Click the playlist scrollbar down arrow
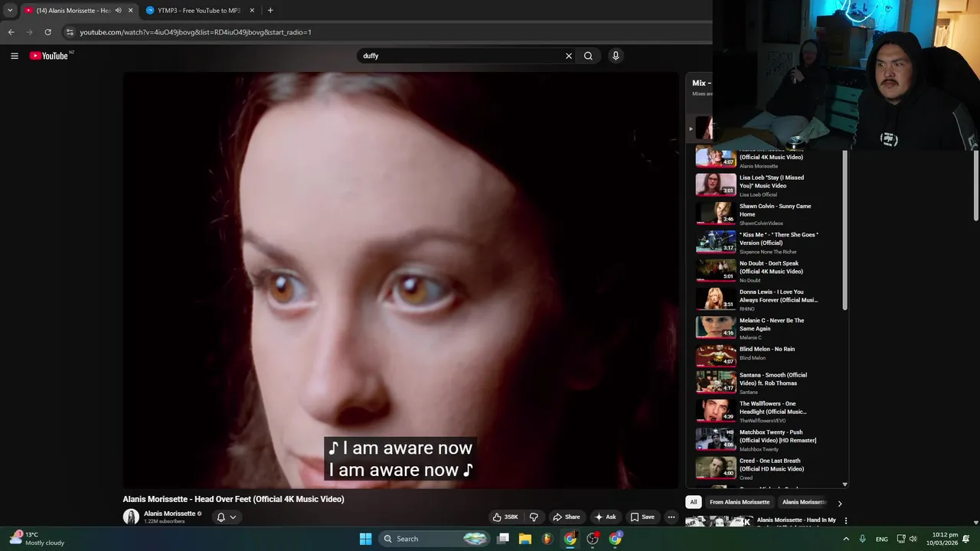The height and width of the screenshot is (551, 980). [844, 484]
